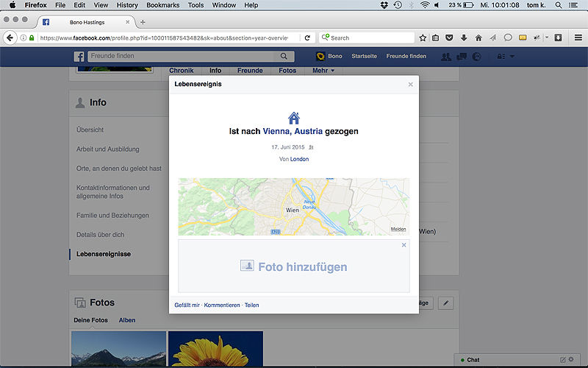Bookmark this page with the star icon

(x=423, y=38)
